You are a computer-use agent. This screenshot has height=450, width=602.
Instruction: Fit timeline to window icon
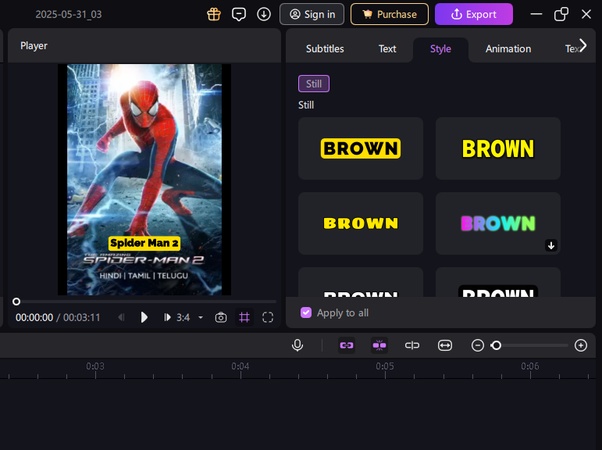pos(445,345)
